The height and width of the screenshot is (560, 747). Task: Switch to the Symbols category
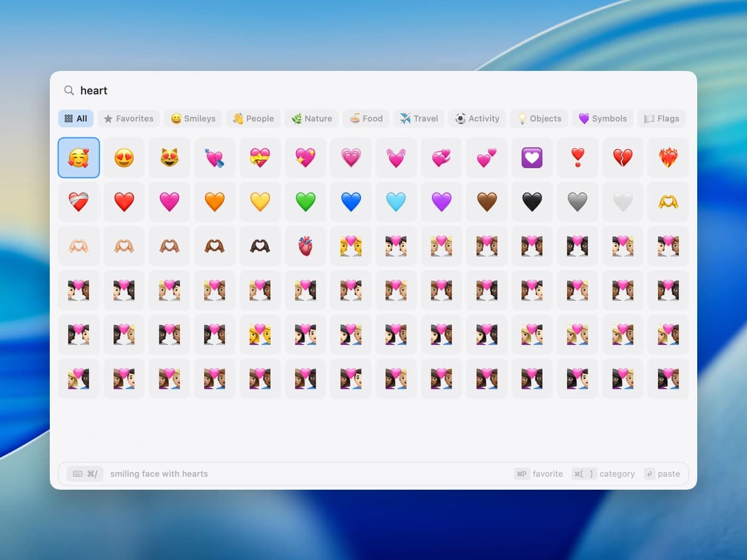(603, 118)
